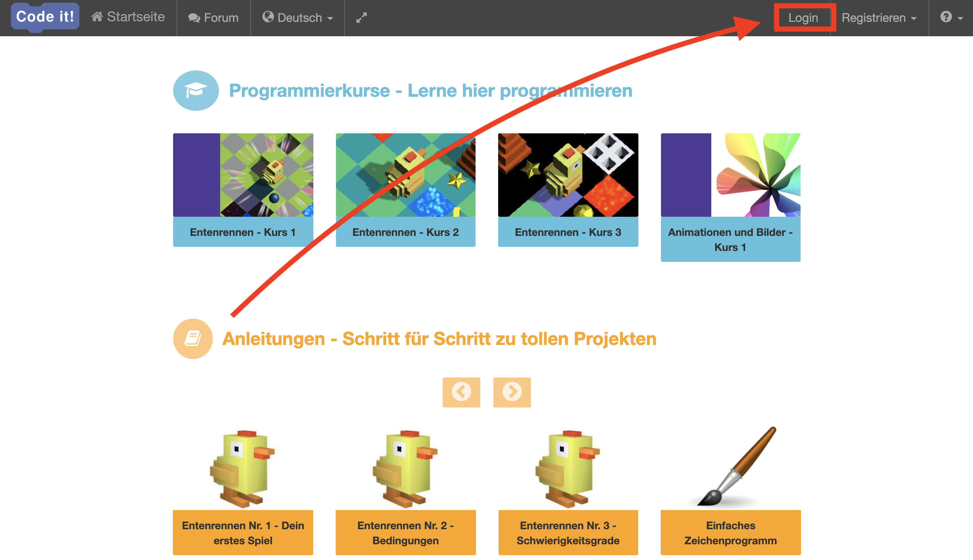
Task: Click the graduation cap course icon
Action: click(196, 90)
